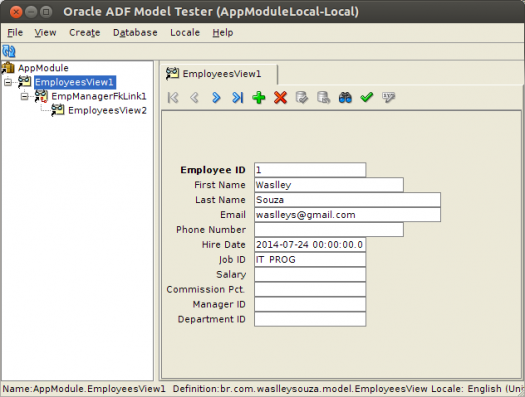
Task: Click the Last Name field containing Souza
Action: click(x=347, y=200)
